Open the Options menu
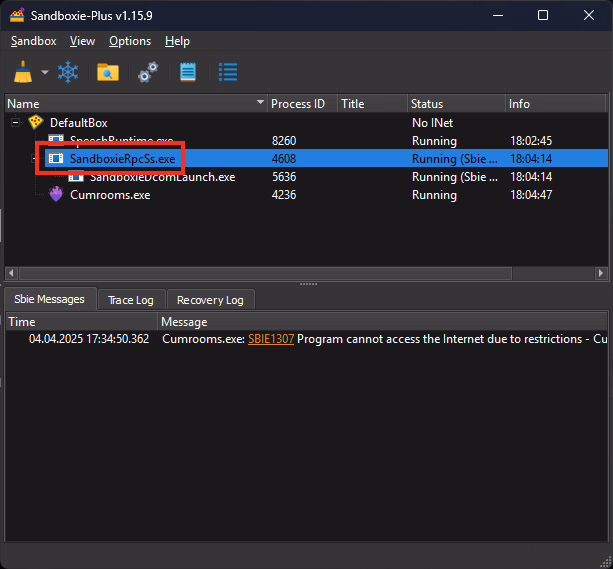Image resolution: width=613 pixels, height=569 pixels. tap(130, 41)
